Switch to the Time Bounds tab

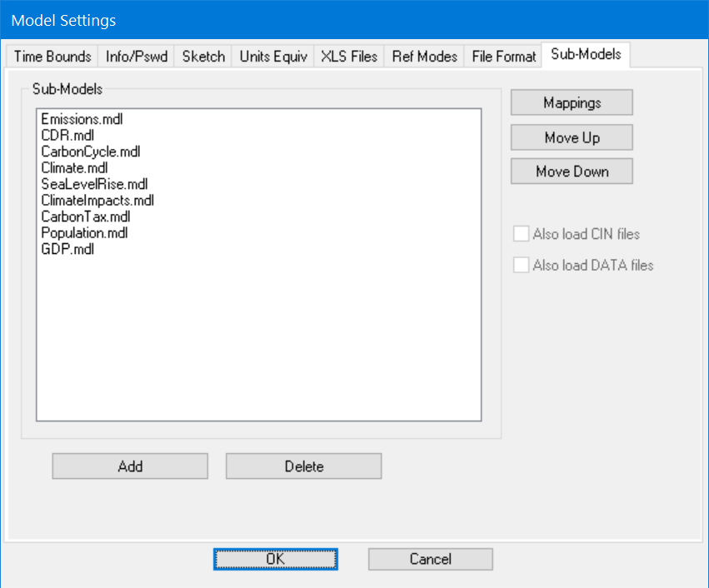click(52, 56)
